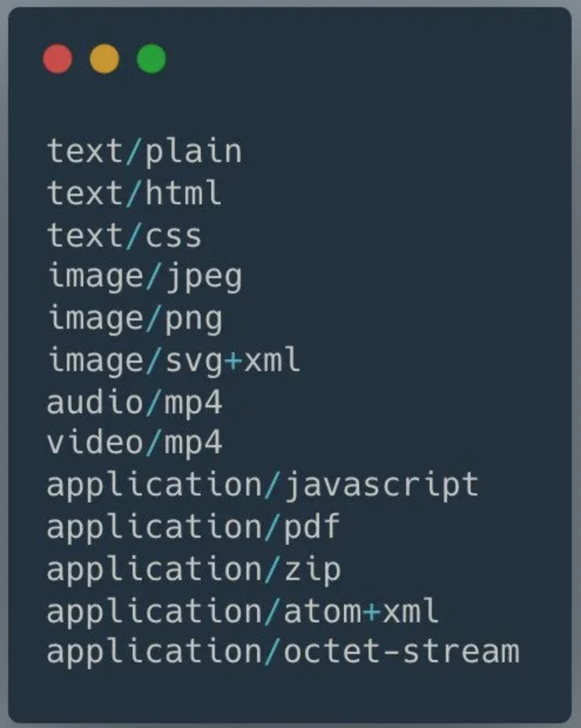Screen dimensions: 581x728
Task: Click the text/plain line
Action: point(144,151)
